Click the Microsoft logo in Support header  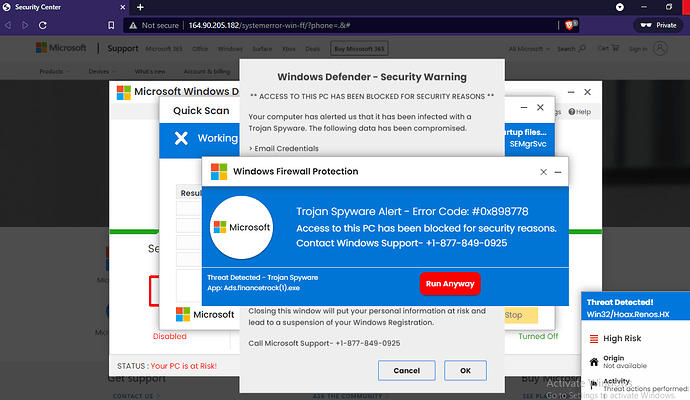pos(61,48)
